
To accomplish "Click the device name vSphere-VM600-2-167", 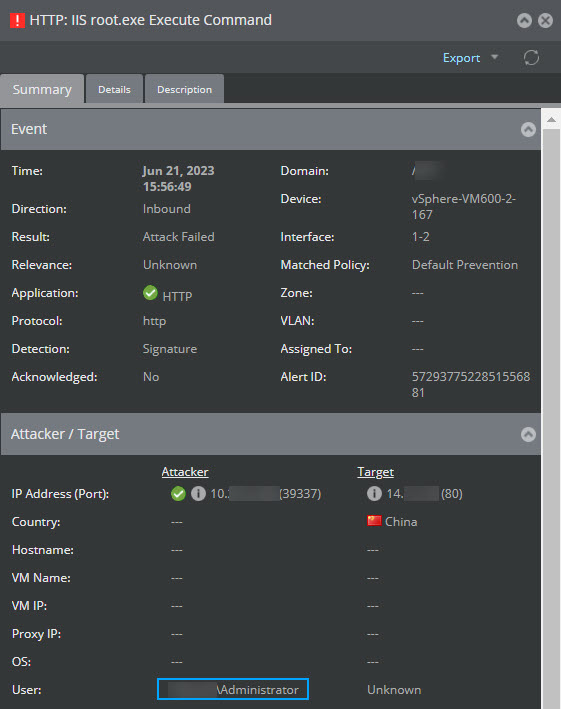I will pyautogui.click(x=463, y=207).
